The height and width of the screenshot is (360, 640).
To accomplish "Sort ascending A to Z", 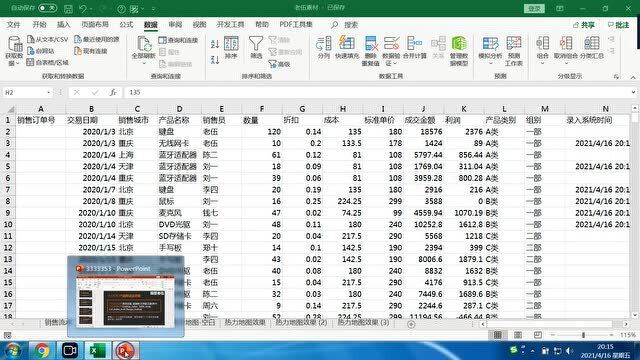I will click(215, 44).
